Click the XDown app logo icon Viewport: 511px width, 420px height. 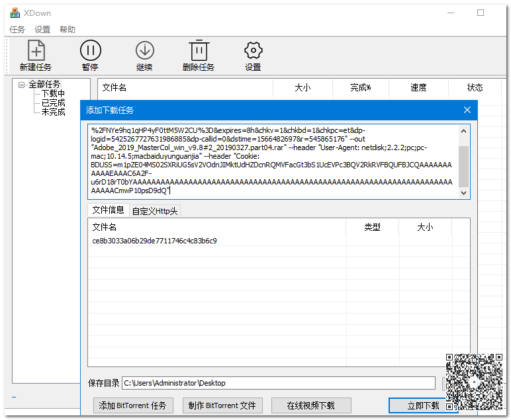pos(15,13)
